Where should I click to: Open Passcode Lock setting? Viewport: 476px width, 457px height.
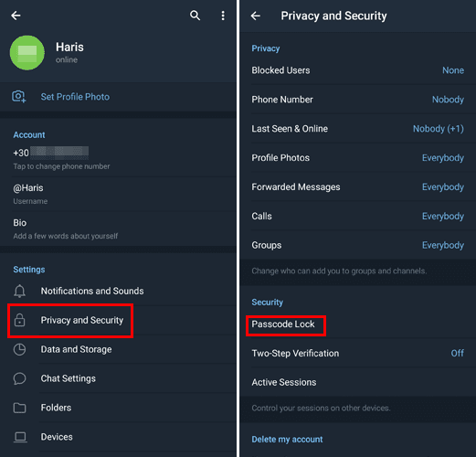click(357, 324)
